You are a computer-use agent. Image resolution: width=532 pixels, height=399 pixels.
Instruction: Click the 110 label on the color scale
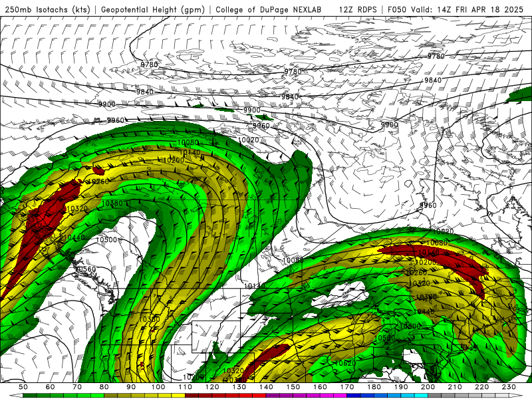185,387
